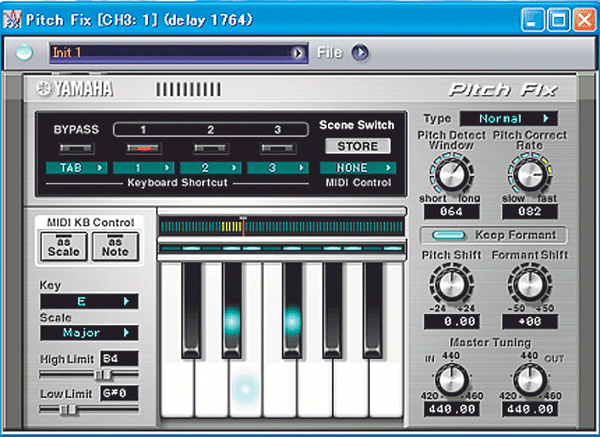Minimize the Pitch Fix window
The image size is (600, 437).
532,20
